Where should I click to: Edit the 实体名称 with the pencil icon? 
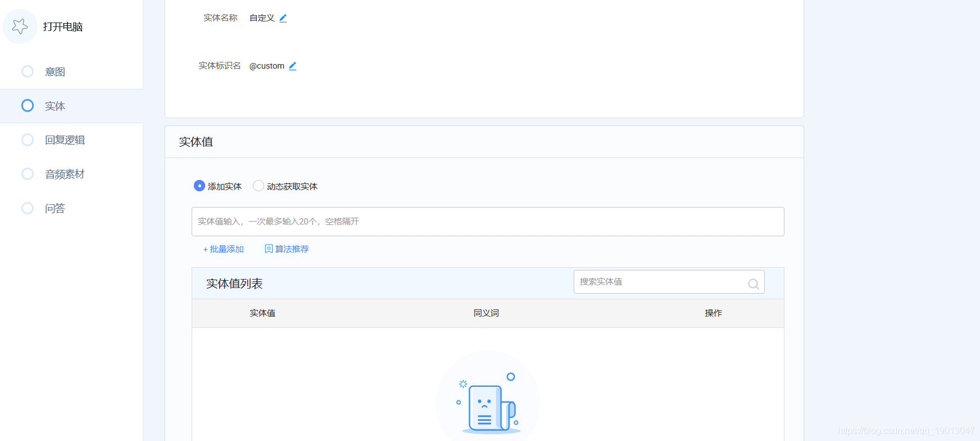283,18
